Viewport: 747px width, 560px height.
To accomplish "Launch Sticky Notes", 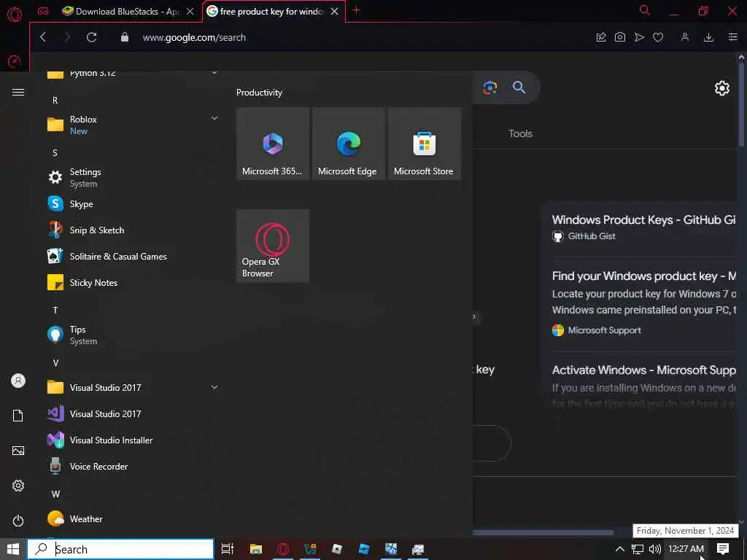I will click(x=131, y=282).
